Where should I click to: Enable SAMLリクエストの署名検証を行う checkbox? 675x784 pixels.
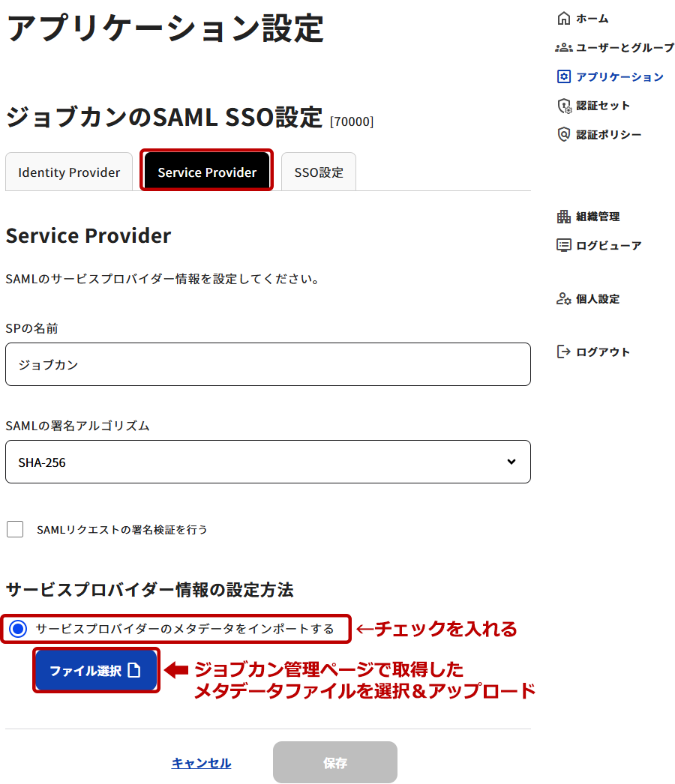point(15,529)
